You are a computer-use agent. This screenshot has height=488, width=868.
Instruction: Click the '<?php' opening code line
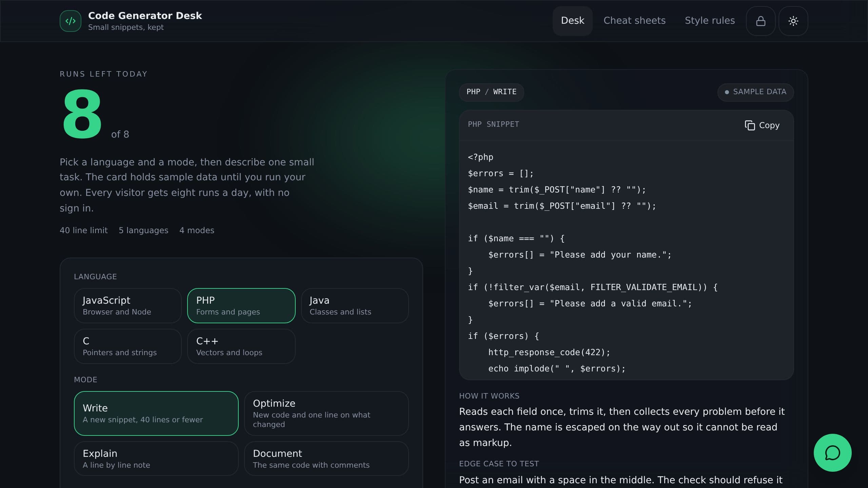click(x=480, y=157)
